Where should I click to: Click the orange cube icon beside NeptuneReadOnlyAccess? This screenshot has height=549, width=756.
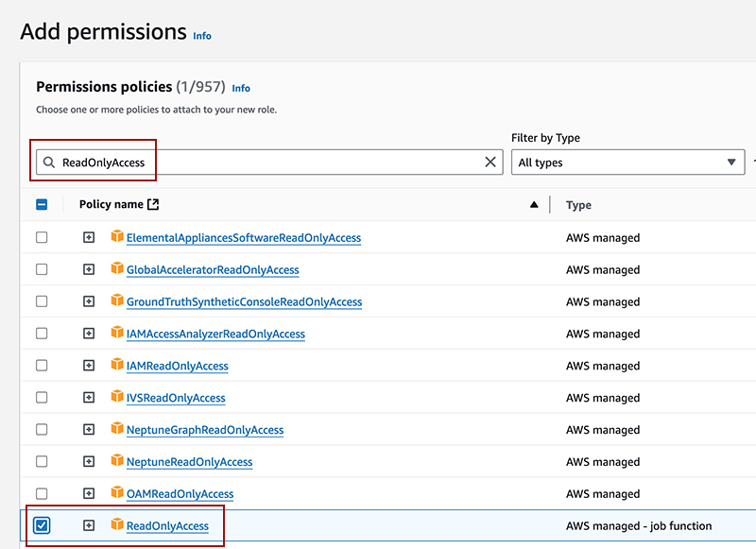[117, 461]
